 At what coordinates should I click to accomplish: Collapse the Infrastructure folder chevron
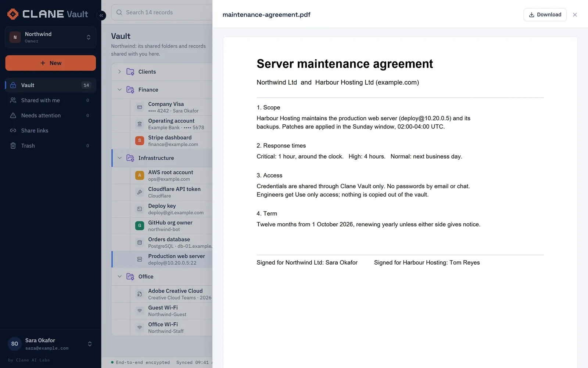[x=119, y=158]
